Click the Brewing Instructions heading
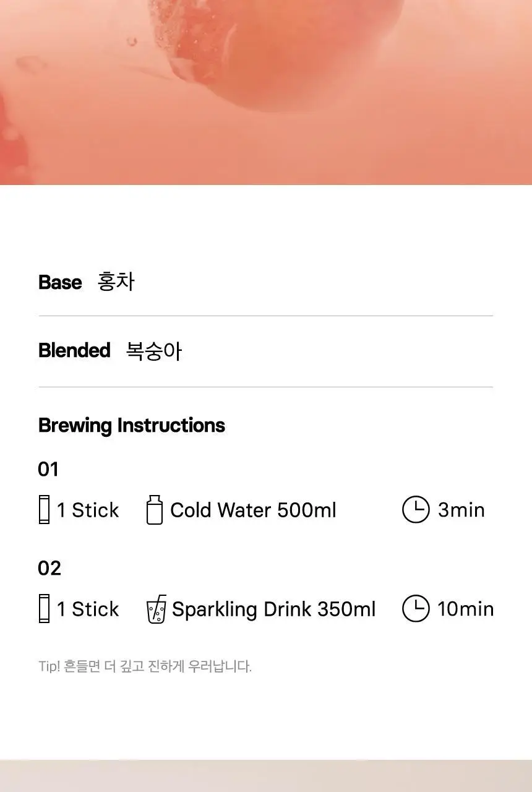532x792 pixels. tap(132, 426)
